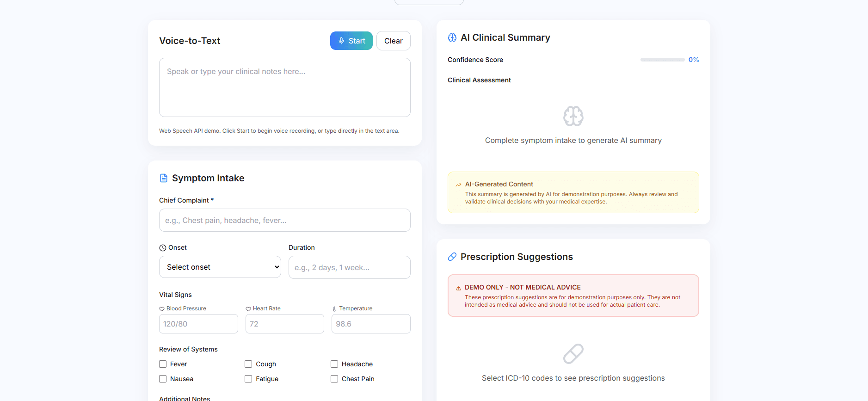Select the Chest Pain checkbox
868x401 pixels.
pos(334,378)
